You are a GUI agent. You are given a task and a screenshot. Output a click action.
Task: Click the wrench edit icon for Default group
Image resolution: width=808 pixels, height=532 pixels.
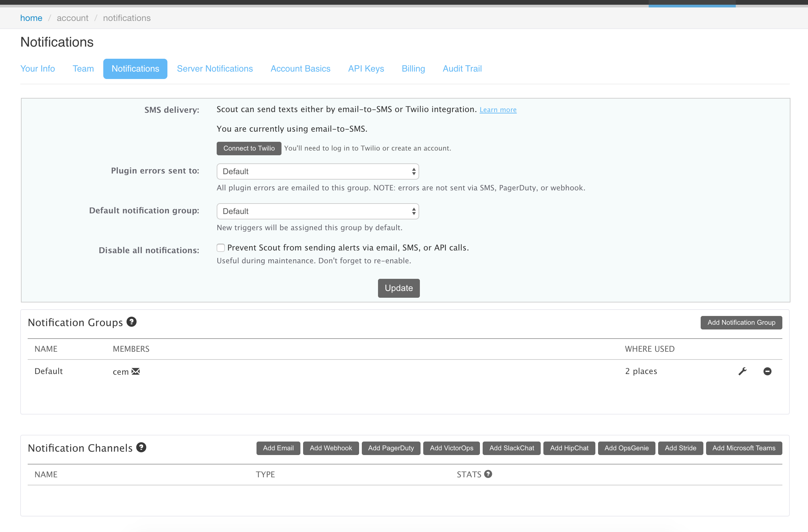(742, 371)
